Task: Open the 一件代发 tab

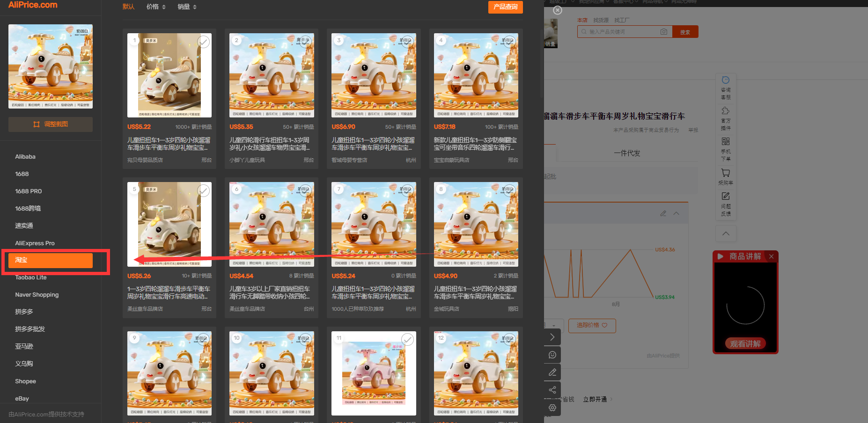Action: [627, 153]
